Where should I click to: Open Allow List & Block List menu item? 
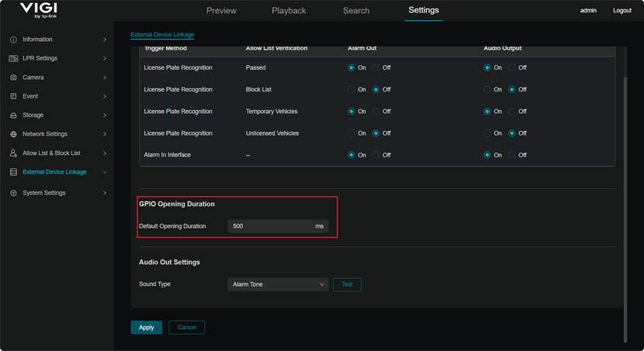point(51,153)
